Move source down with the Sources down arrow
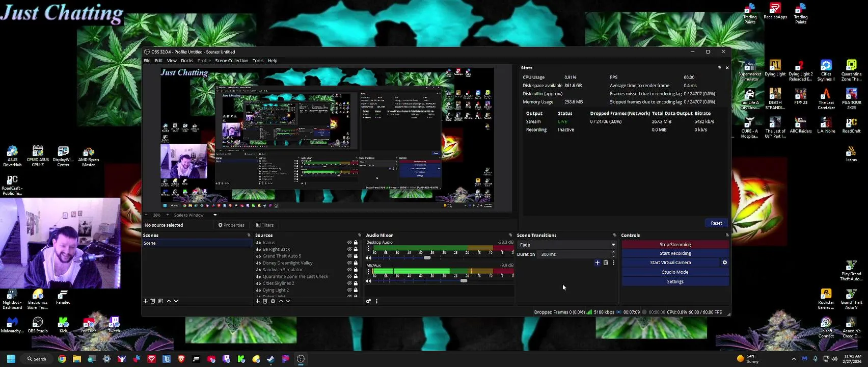This screenshot has height=367, width=868. (x=288, y=301)
